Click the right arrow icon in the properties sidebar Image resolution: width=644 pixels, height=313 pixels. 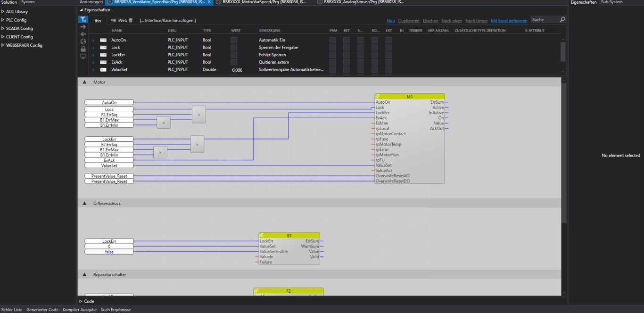tap(83, 27)
